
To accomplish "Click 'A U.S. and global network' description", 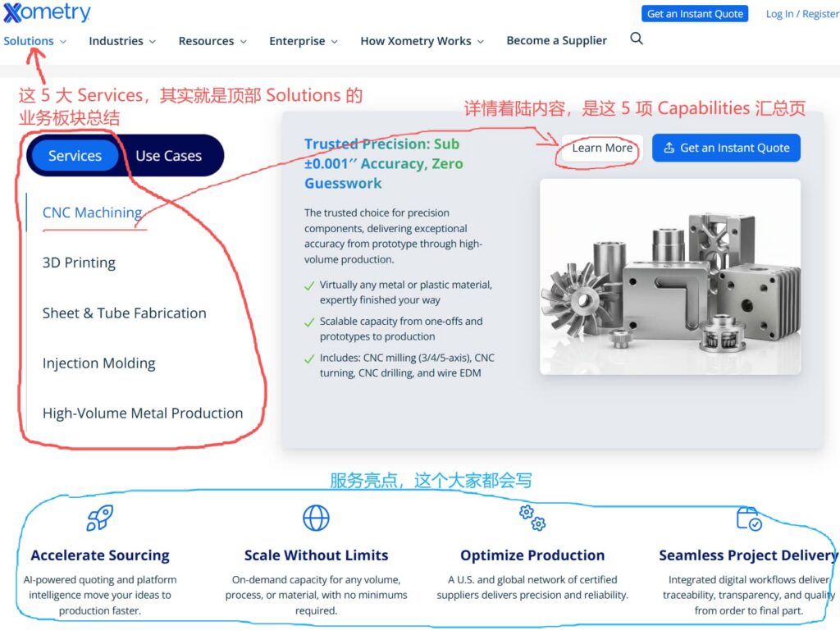I will 532,587.
